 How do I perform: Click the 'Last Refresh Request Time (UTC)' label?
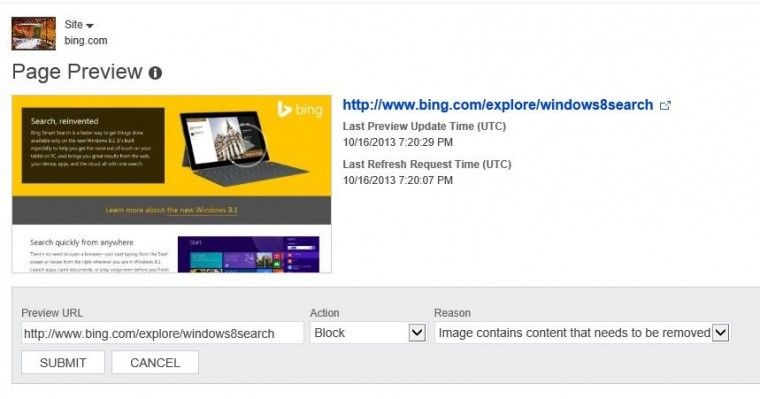click(x=427, y=164)
